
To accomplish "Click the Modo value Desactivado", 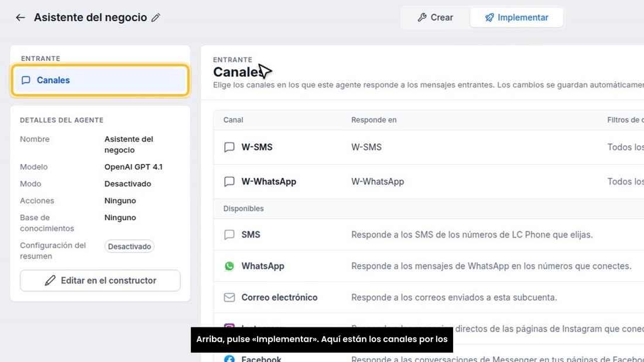I will pos(128,184).
